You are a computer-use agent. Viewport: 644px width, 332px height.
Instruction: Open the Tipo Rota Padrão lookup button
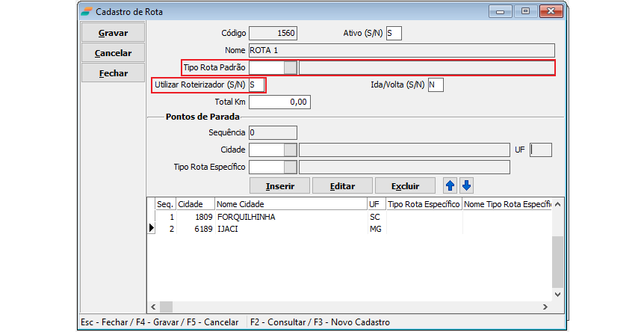291,68
